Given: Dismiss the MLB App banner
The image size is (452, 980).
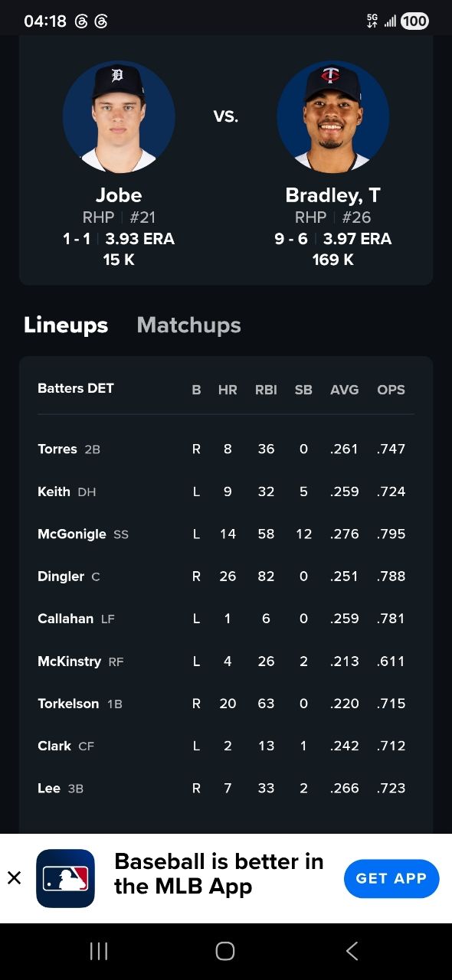Looking at the screenshot, I should [x=14, y=878].
